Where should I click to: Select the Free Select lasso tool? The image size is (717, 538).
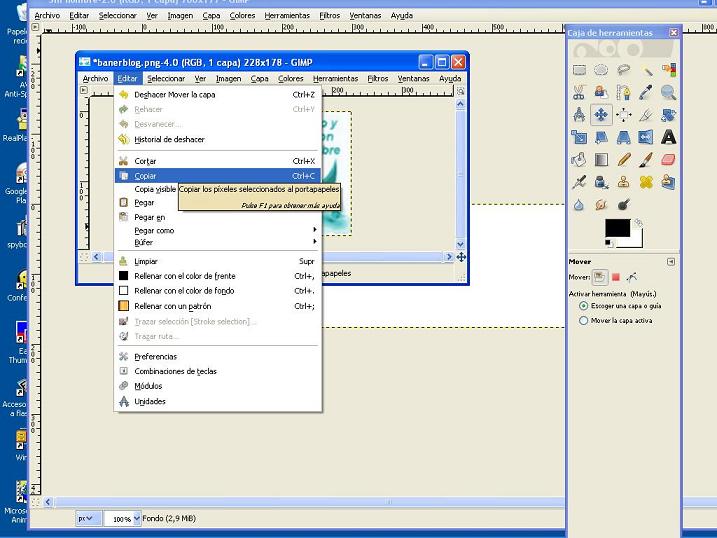[x=623, y=70]
